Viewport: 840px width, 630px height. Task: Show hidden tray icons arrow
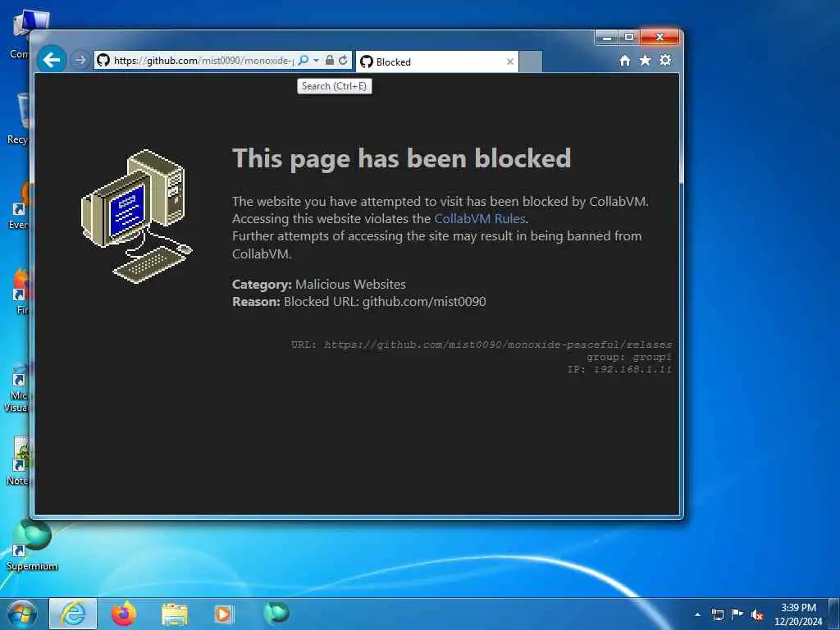[697, 615]
